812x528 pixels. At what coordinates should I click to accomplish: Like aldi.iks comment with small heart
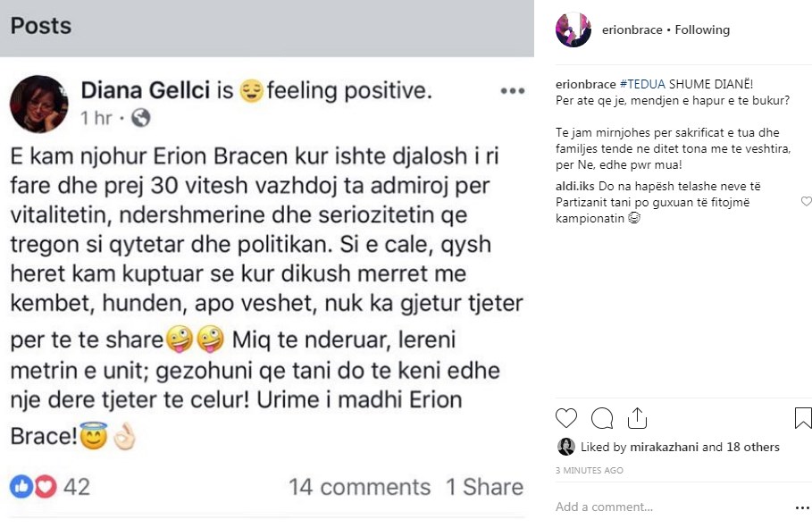point(807,202)
